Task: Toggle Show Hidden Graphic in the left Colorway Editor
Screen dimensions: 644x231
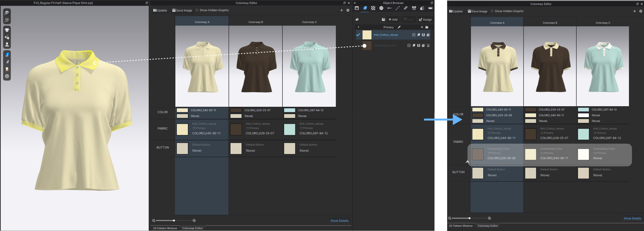Action: pos(197,10)
